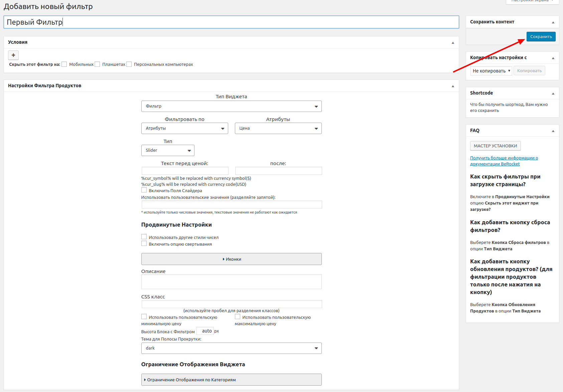This screenshot has height=392, width=563.
Task: Check the Мобильных hide checkbox
Action: point(64,64)
